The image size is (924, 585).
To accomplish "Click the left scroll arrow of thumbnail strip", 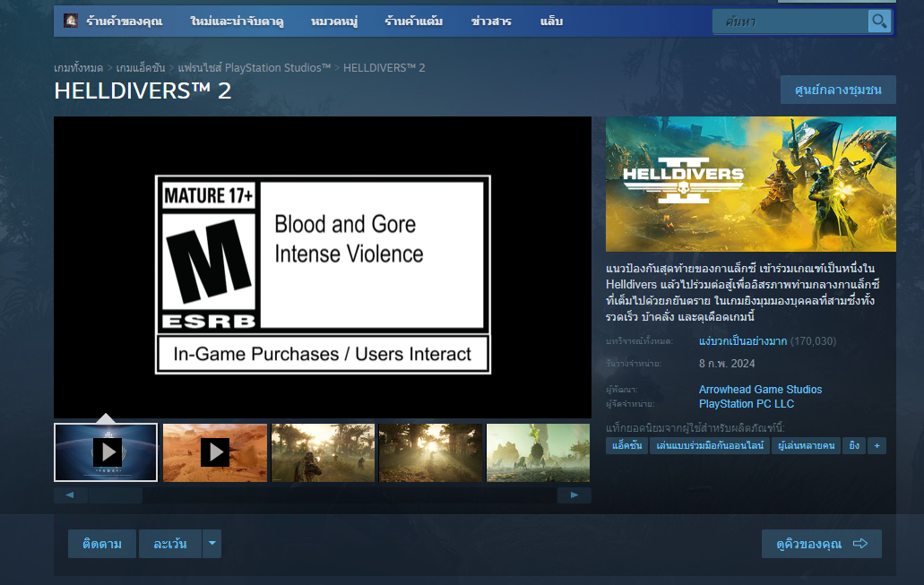I will pyautogui.click(x=70, y=495).
